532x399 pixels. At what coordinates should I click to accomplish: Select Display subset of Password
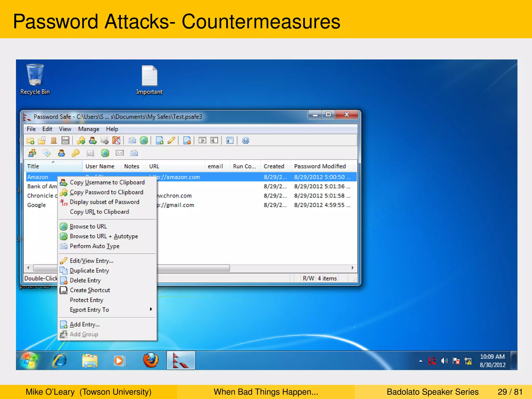pyautogui.click(x=107, y=202)
